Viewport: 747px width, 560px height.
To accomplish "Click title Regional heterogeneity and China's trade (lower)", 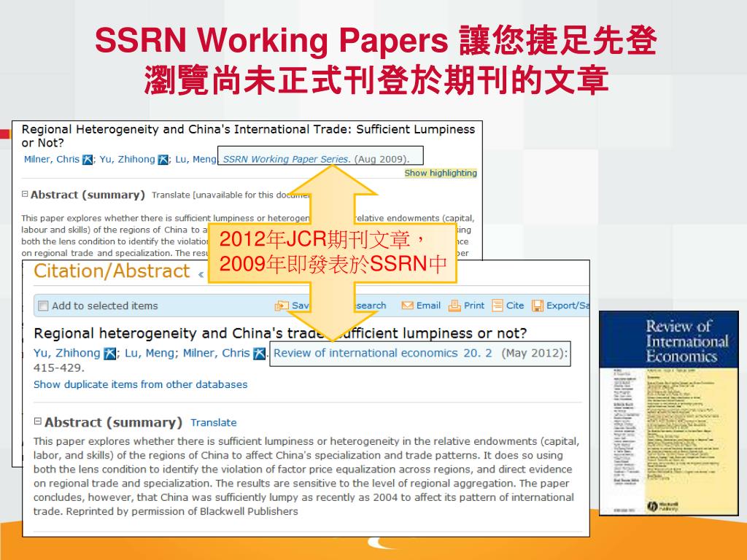I will click(x=280, y=332).
